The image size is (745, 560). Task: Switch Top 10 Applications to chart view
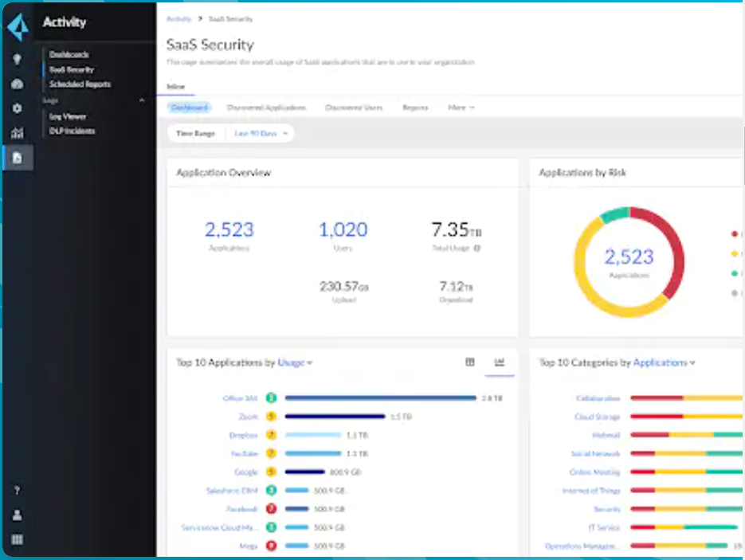500,362
